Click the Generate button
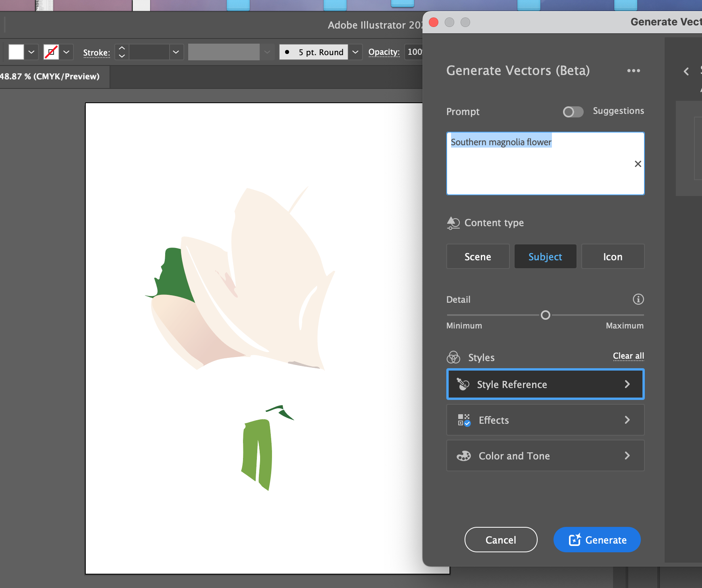This screenshot has width=702, height=588. coord(597,540)
